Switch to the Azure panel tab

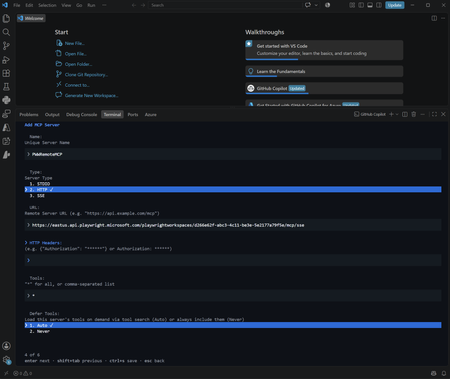pyautogui.click(x=150, y=114)
